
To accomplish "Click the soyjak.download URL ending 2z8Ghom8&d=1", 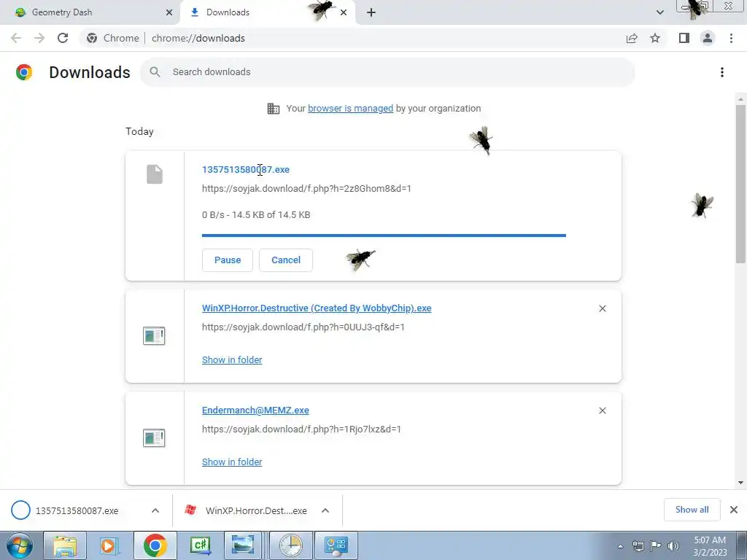I will pyautogui.click(x=306, y=189).
